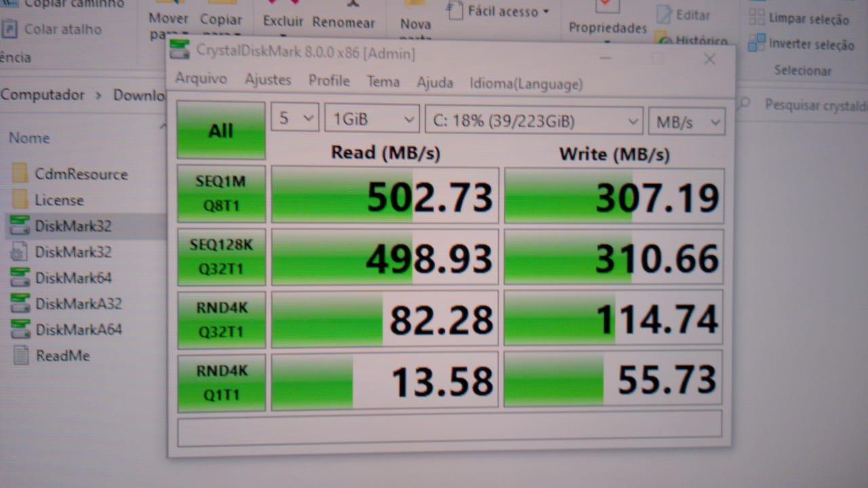Open the test count dropdown showing 5

click(295, 118)
